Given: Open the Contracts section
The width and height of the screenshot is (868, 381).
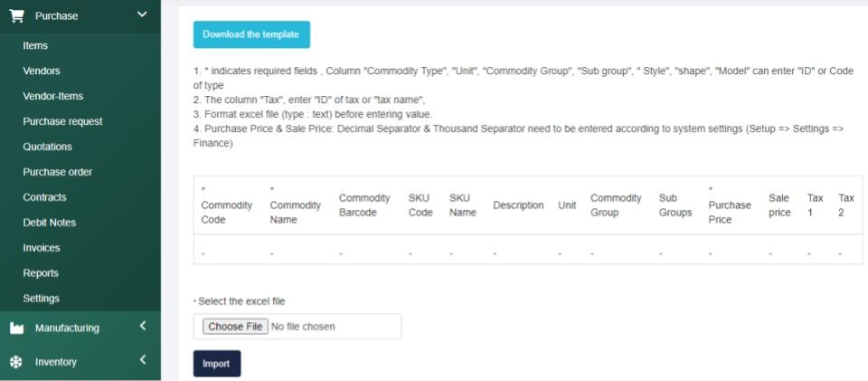Looking at the screenshot, I should (44, 197).
